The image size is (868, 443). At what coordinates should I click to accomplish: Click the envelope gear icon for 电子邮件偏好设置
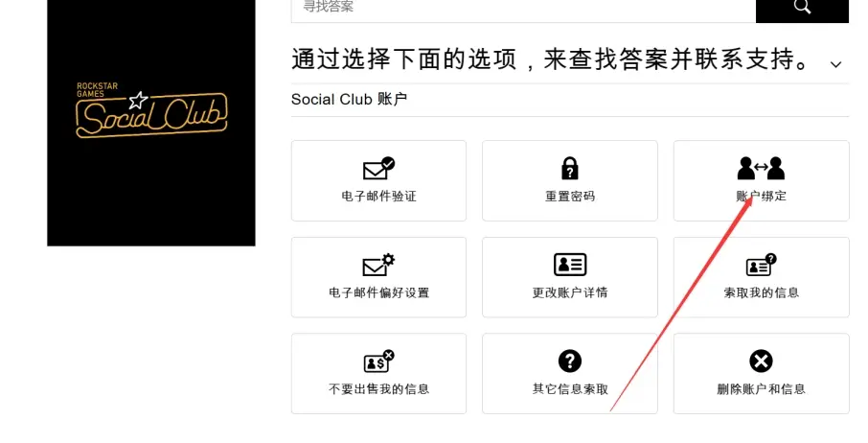[378, 265]
